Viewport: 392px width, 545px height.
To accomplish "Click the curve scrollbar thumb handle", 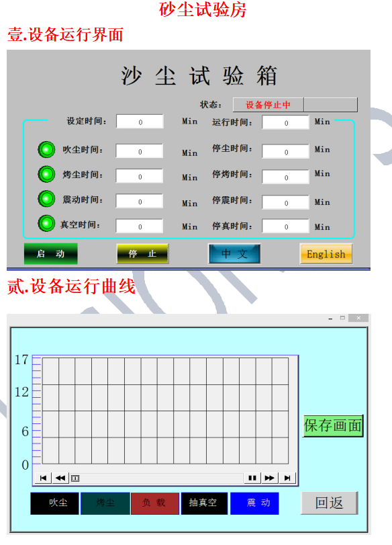I will tap(75, 478).
